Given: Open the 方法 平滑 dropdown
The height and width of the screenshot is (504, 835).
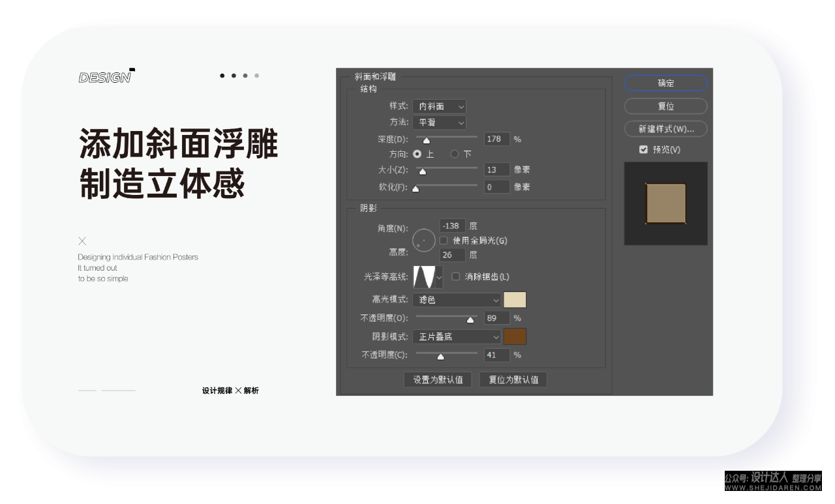Looking at the screenshot, I should 440,122.
